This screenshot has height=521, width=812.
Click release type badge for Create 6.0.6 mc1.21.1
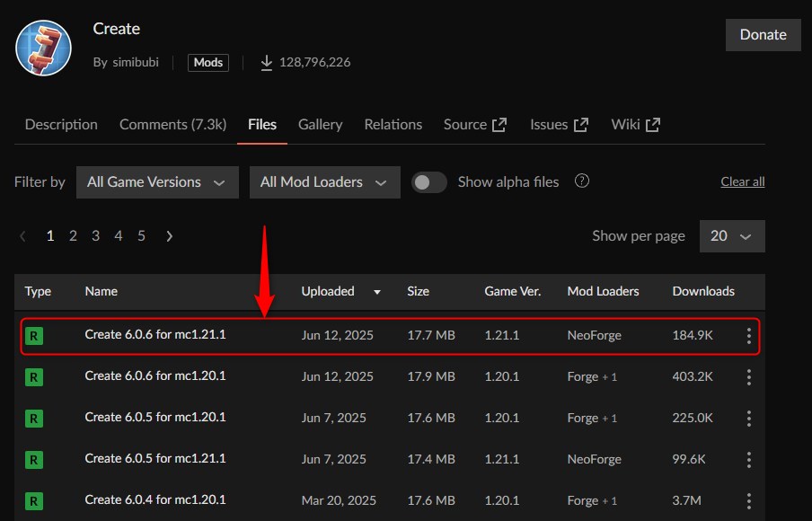click(x=34, y=336)
